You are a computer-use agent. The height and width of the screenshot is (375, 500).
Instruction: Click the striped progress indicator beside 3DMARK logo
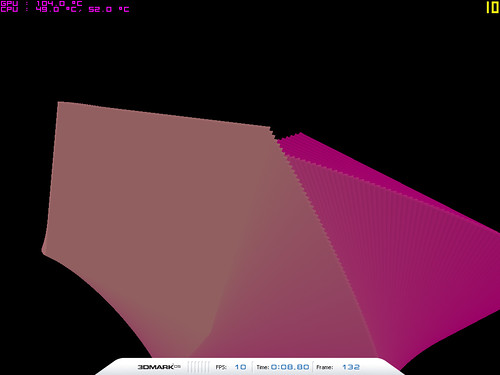(198, 367)
